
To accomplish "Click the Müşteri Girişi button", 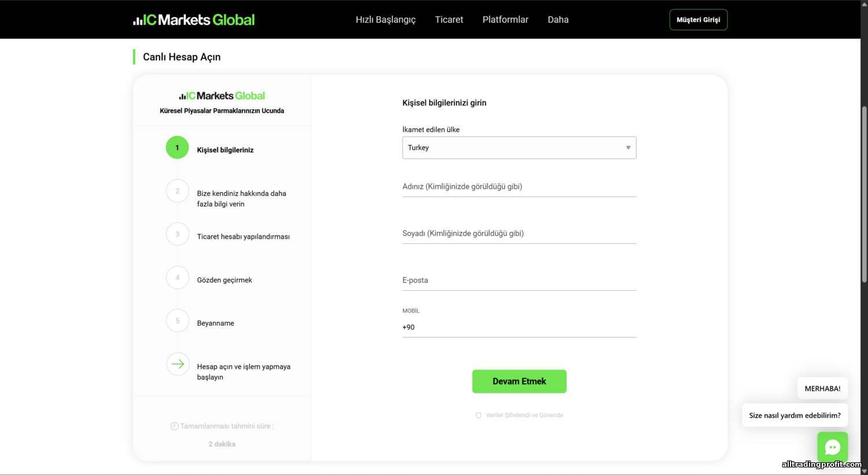I will tap(698, 20).
